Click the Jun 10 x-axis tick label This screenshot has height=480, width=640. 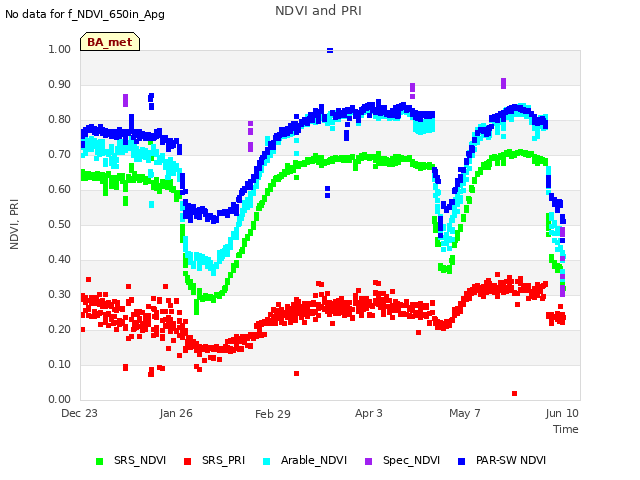pyautogui.click(x=562, y=413)
